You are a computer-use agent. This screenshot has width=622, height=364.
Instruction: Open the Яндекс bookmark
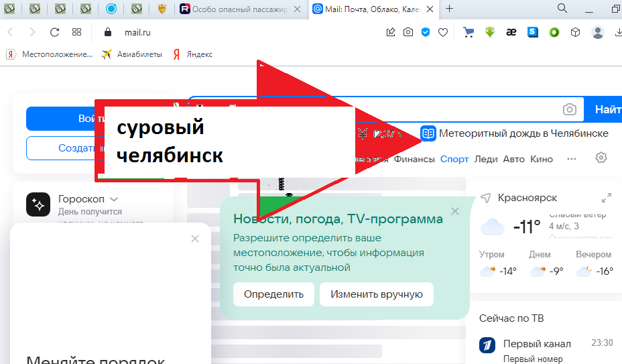(x=193, y=54)
